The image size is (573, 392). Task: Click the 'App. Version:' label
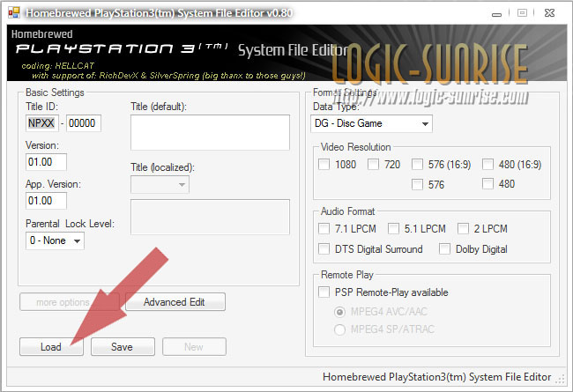(x=53, y=184)
